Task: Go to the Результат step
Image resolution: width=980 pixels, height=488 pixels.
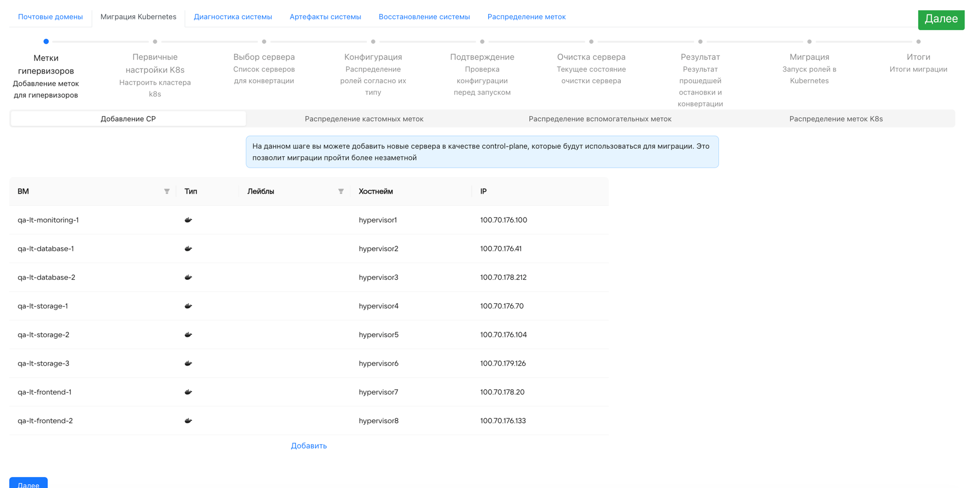Action: click(700, 75)
